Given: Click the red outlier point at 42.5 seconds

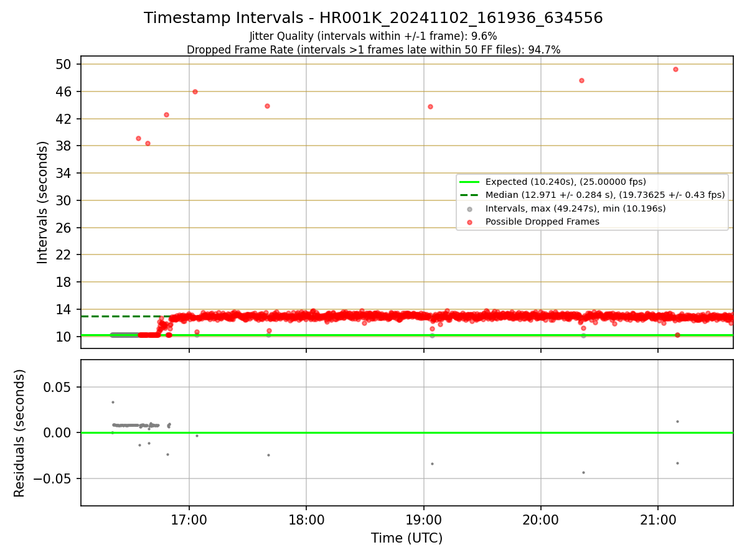Looking at the screenshot, I should (166, 114).
